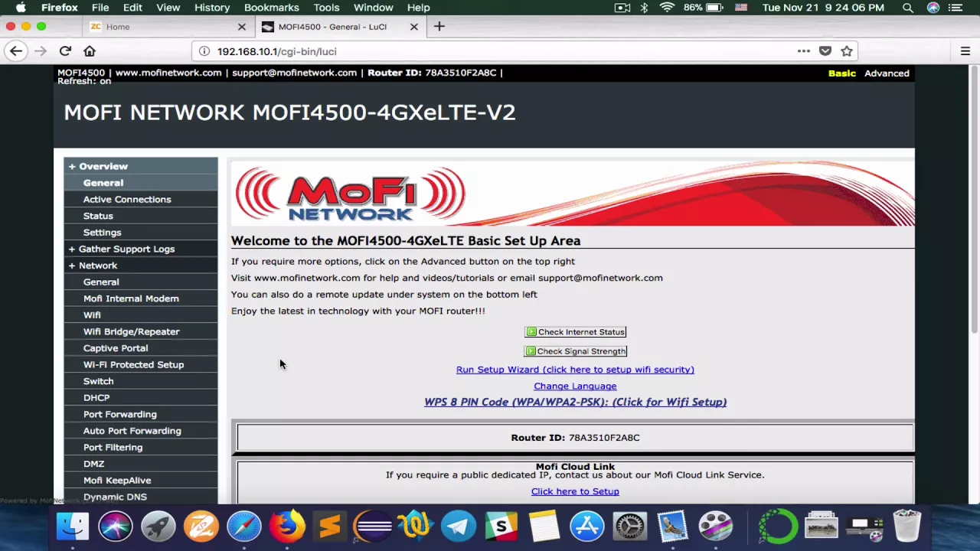Screen dimensions: 980x551
Task: Open Sublime Text from the dock
Action: pos(330,527)
